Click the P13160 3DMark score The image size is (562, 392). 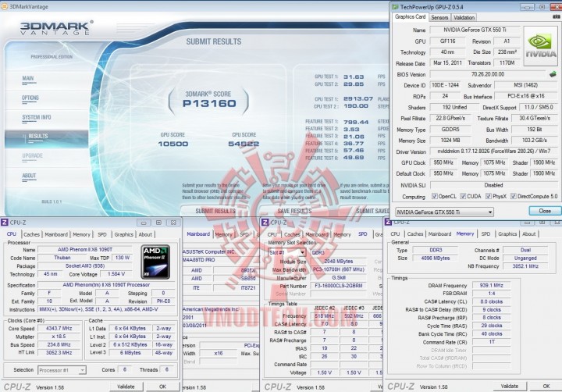click(x=209, y=104)
